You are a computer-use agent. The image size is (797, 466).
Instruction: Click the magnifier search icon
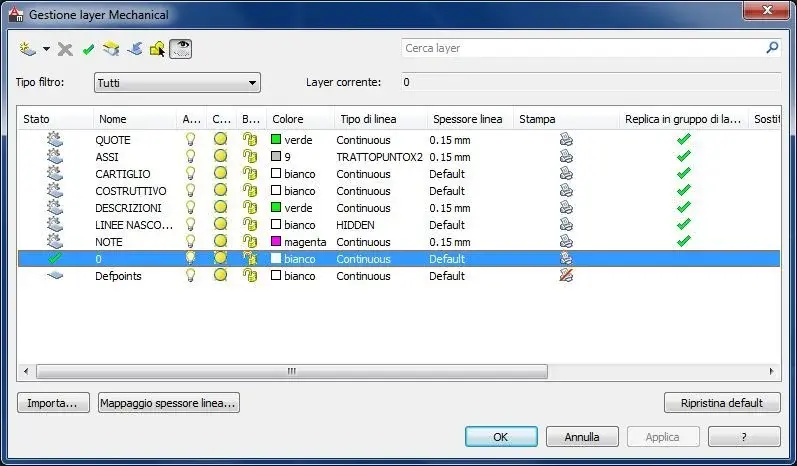772,48
